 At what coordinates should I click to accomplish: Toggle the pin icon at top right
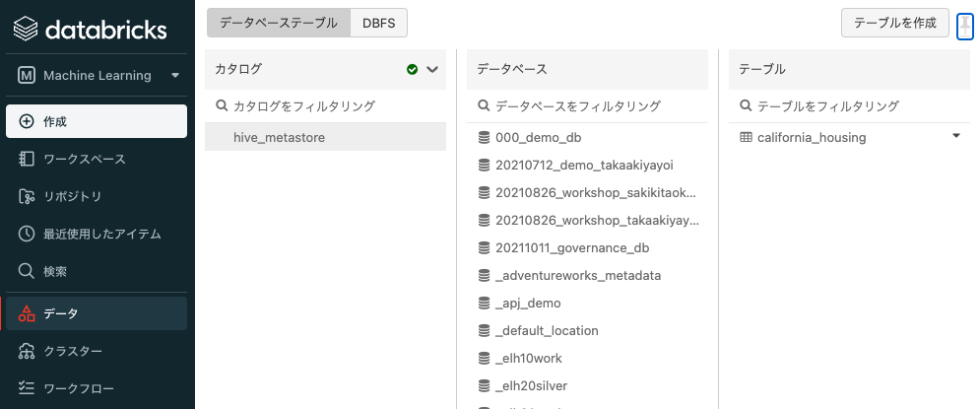point(965,26)
